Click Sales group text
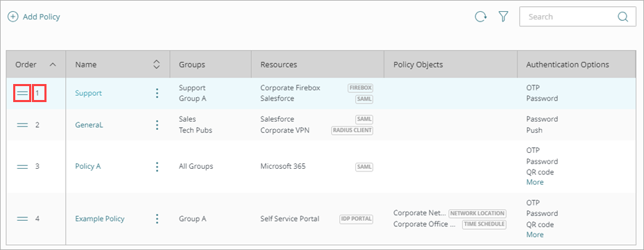The height and width of the screenshot is (250, 644). pos(187,119)
